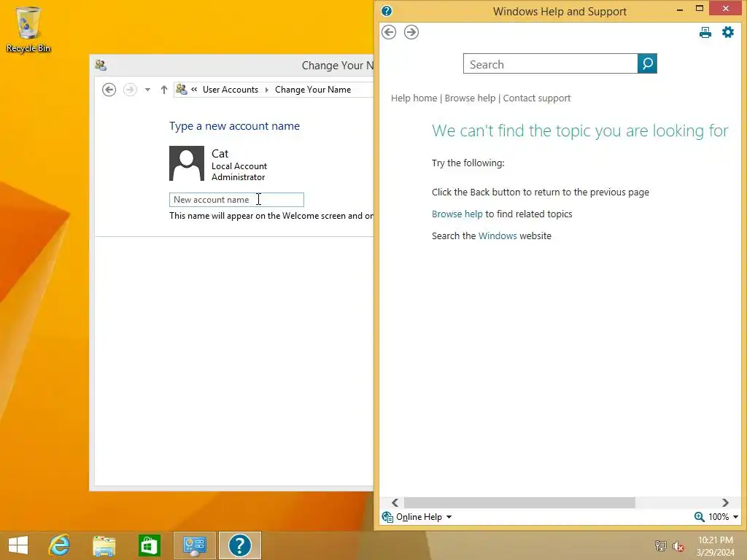This screenshot has height=560, width=747.
Task: Click the New account name field
Action: pyautogui.click(x=236, y=200)
